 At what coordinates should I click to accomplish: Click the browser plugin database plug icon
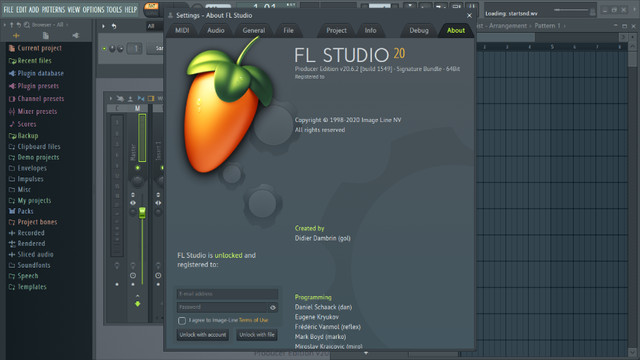[x=76, y=36]
